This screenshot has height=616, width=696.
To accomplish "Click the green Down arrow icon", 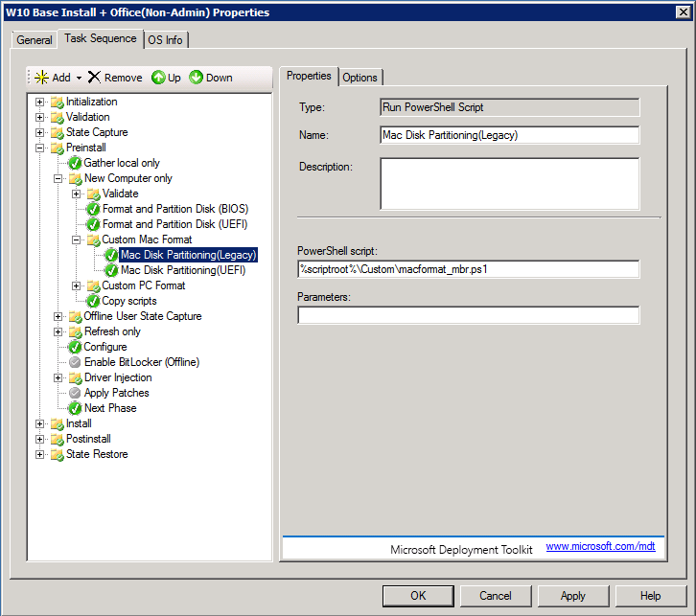I will click(196, 78).
